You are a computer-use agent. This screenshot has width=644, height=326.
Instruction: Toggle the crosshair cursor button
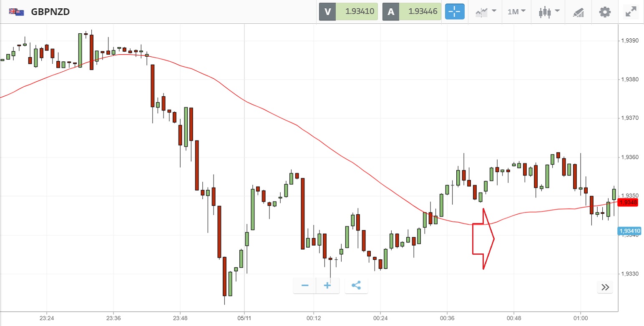point(455,12)
